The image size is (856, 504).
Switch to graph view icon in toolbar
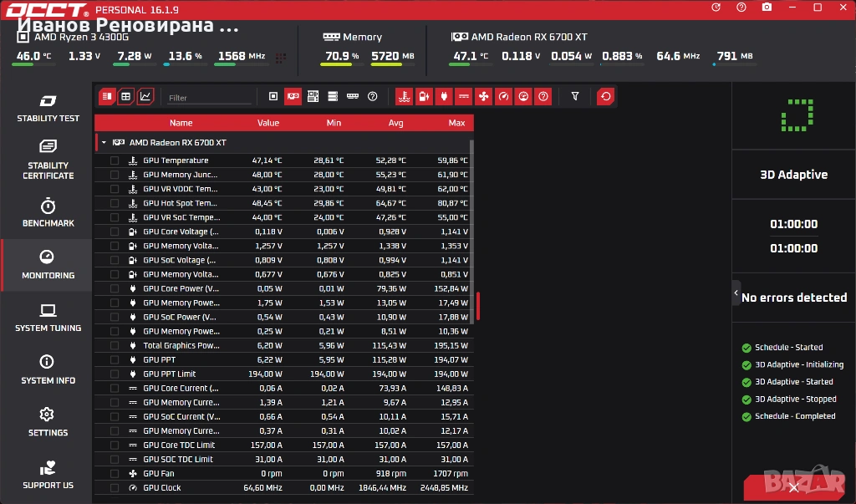click(145, 97)
